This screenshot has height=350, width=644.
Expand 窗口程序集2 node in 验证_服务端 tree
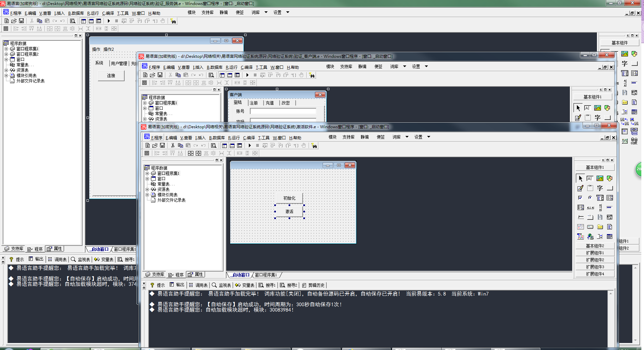coord(6,54)
